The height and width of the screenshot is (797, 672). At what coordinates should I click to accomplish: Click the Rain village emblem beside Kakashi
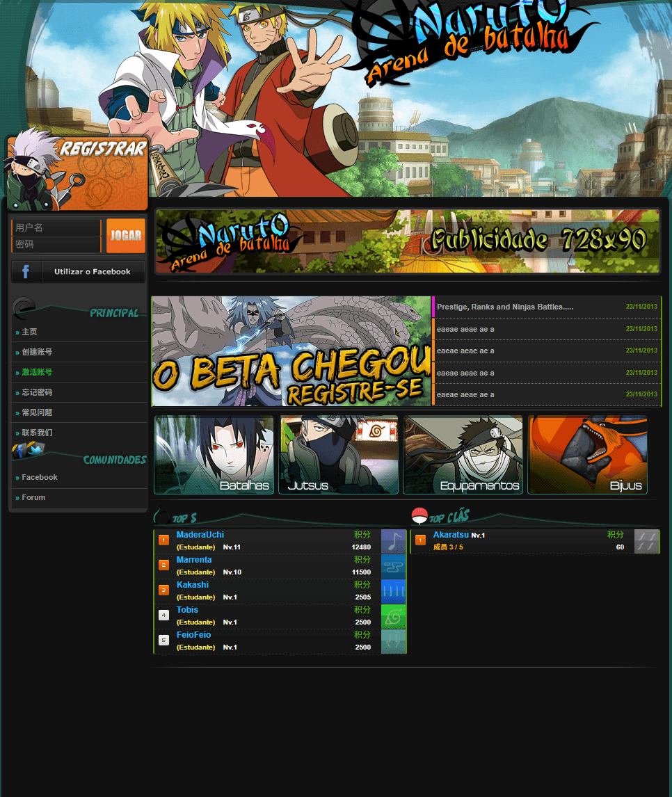point(394,591)
